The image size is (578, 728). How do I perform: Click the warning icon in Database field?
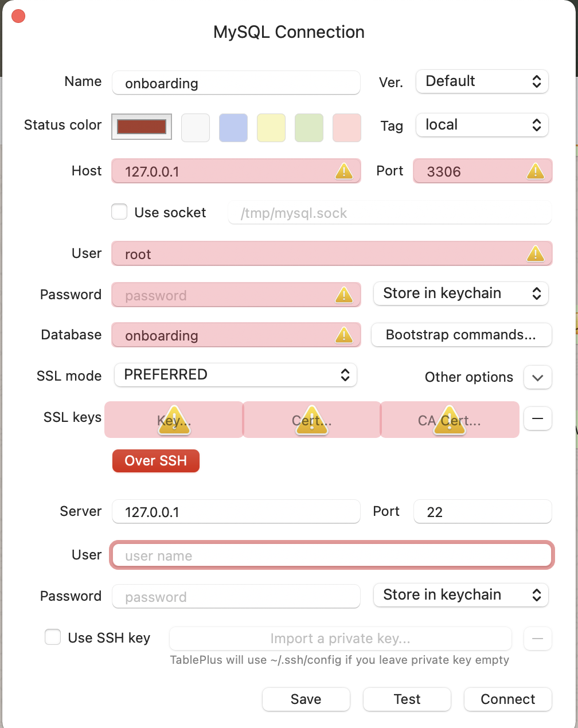[x=344, y=335]
